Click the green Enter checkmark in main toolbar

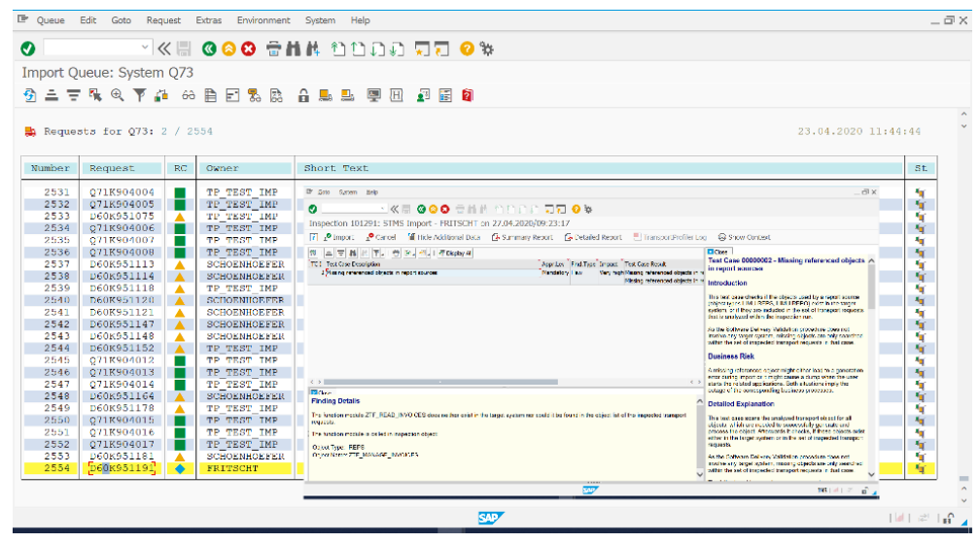point(28,48)
